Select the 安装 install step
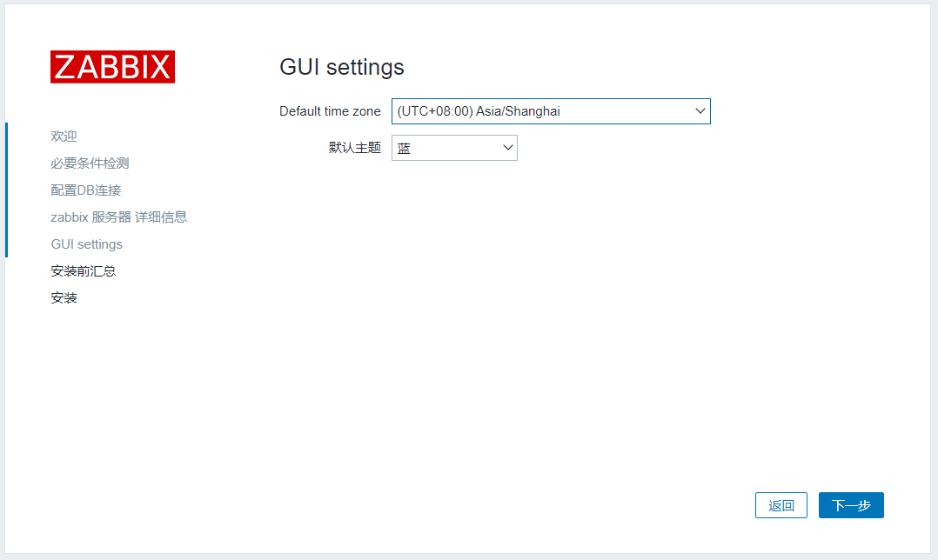938x560 pixels. [x=64, y=297]
